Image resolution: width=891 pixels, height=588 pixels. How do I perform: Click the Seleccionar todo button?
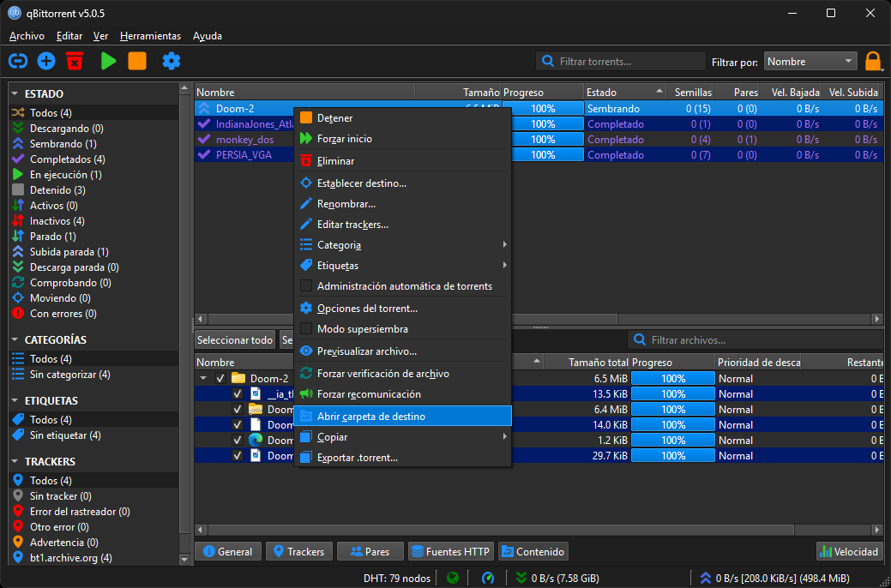(x=235, y=340)
